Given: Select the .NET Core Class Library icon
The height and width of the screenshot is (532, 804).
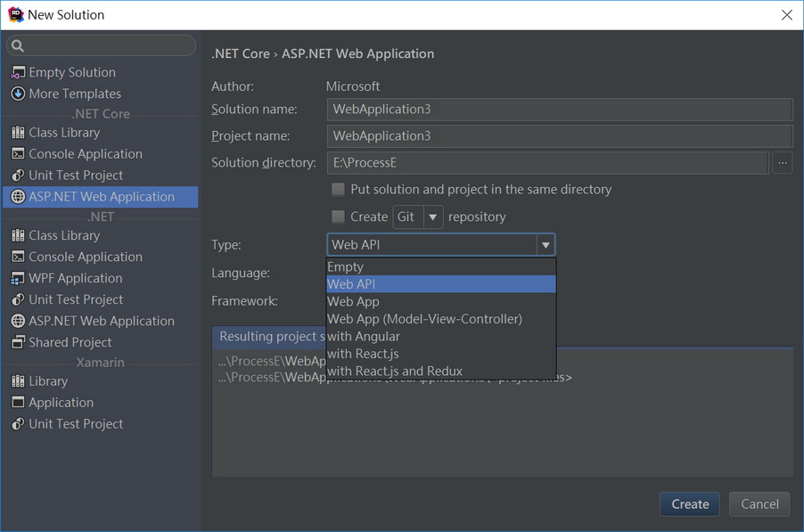Looking at the screenshot, I should pos(18,133).
